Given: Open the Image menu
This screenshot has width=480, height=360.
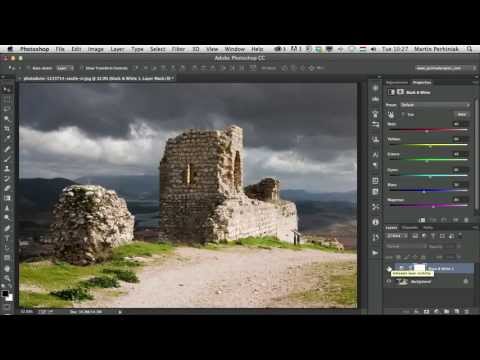Looking at the screenshot, I should point(96,49).
